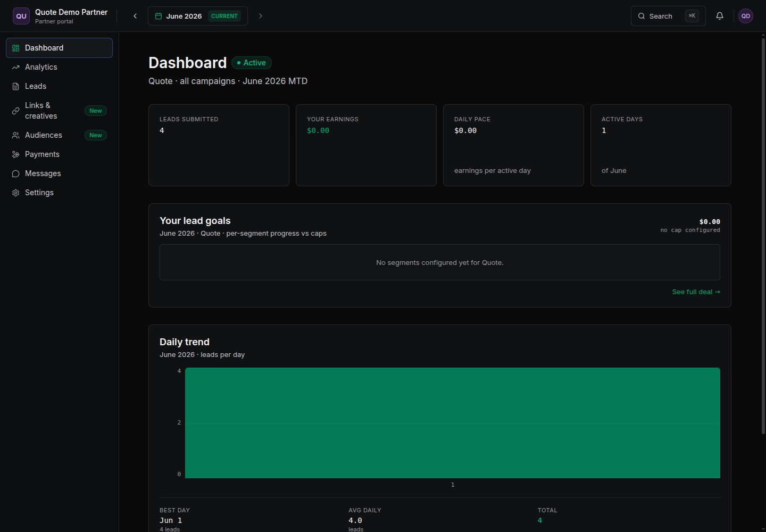Viewport: 766px width, 532px height.
Task: Open Messages in the sidebar
Action: [59, 173]
